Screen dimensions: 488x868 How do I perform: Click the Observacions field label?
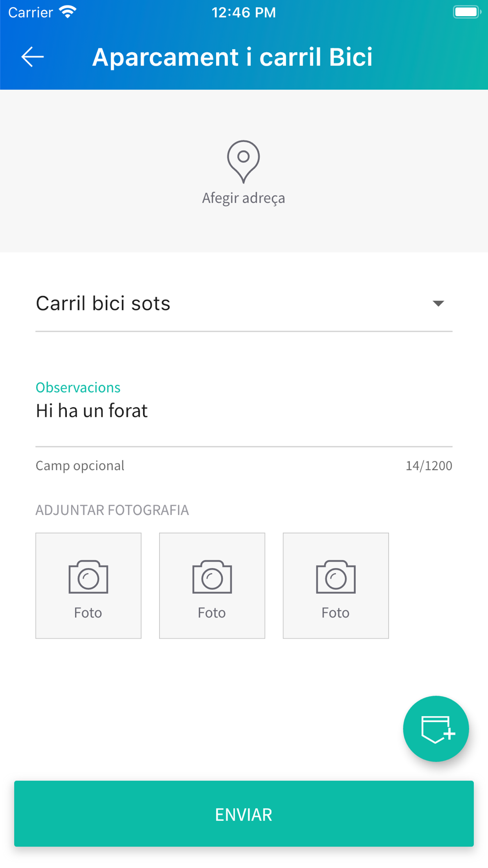click(x=78, y=388)
